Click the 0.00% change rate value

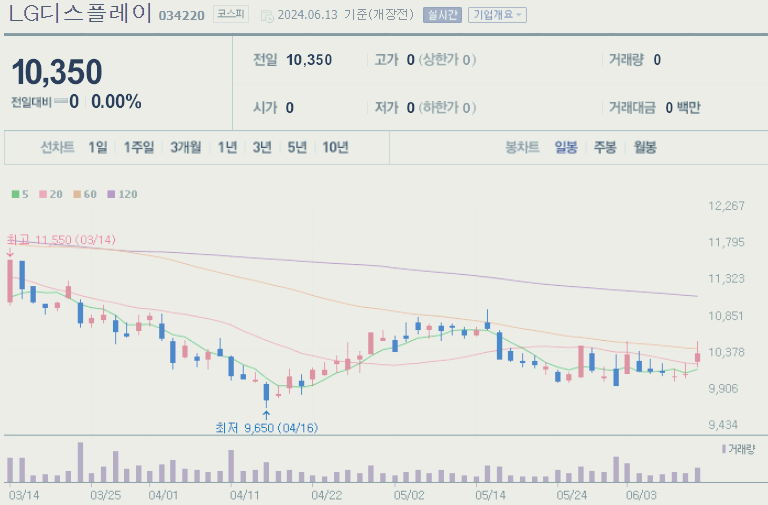tap(116, 102)
